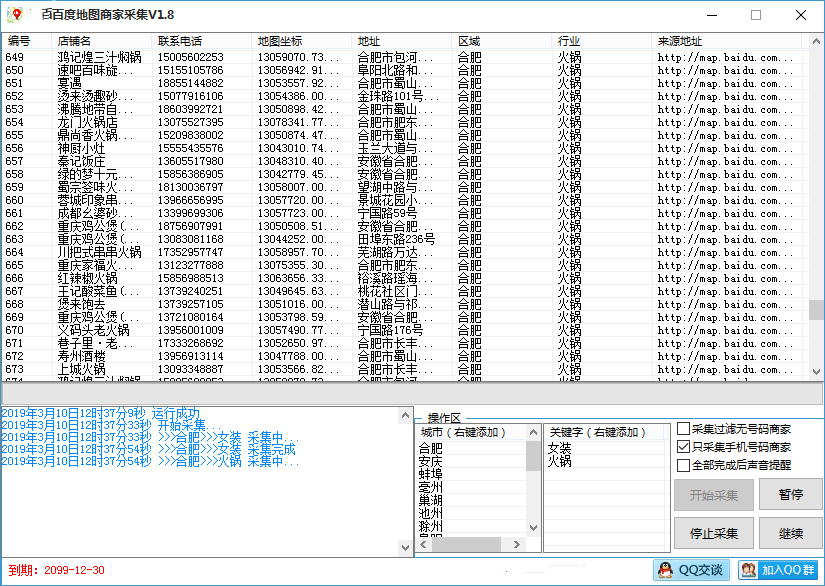Select row 649 鸿记煌三汁焖锅

click(403, 57)
